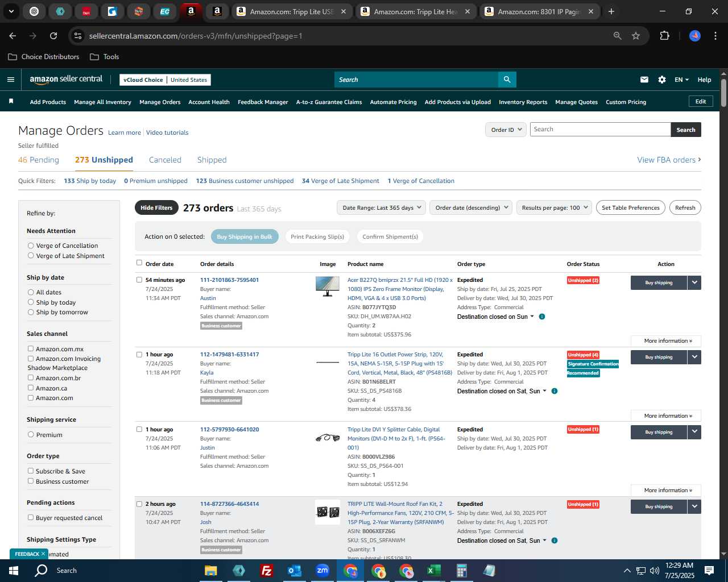The height and width of the screenshot is (582, 728).
Task: Select Ship by today radio option
Action: [31, 302]
